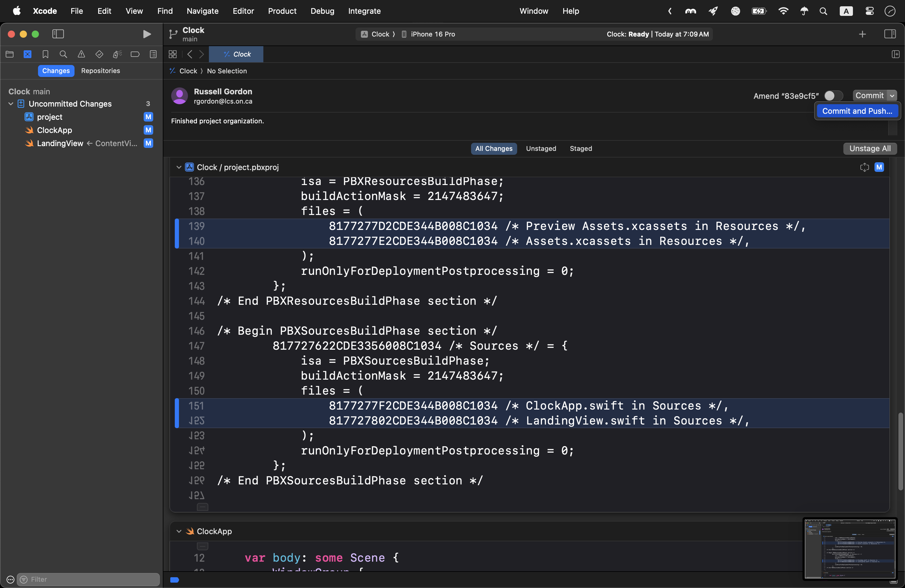
Task: Switch to Repositories tab
Action: (100, 71)
